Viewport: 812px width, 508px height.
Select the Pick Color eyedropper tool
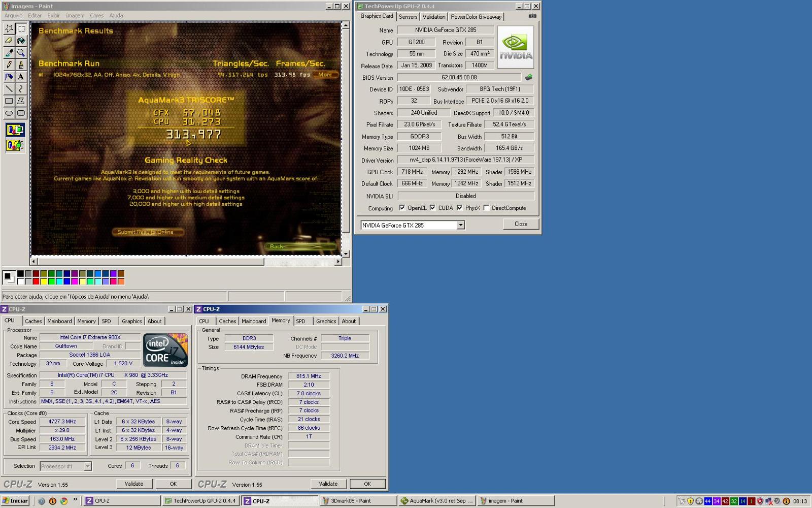pos(9,53)
